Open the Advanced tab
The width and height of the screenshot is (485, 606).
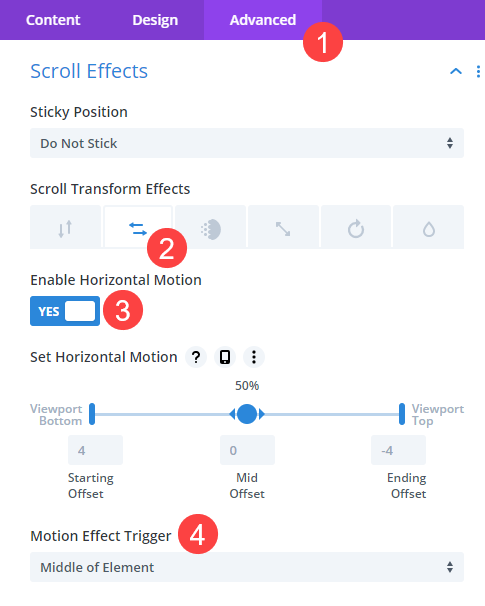tap(263, 20)
